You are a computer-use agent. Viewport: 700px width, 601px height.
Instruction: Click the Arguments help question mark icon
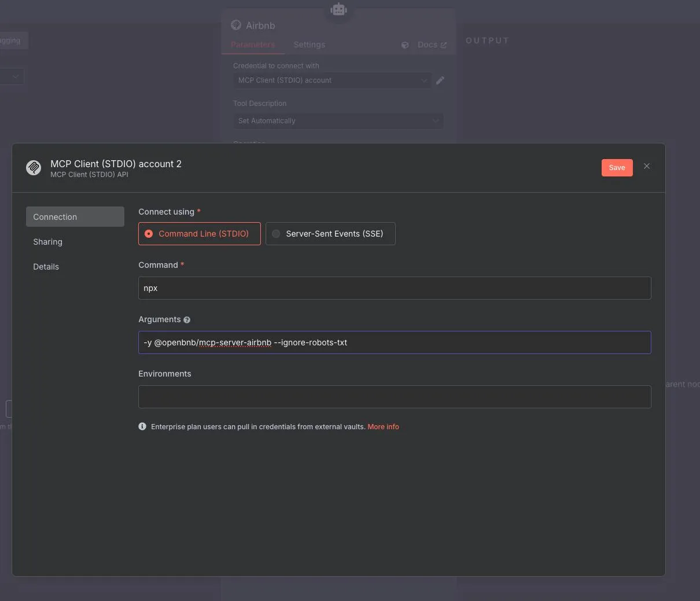point(187,320)
